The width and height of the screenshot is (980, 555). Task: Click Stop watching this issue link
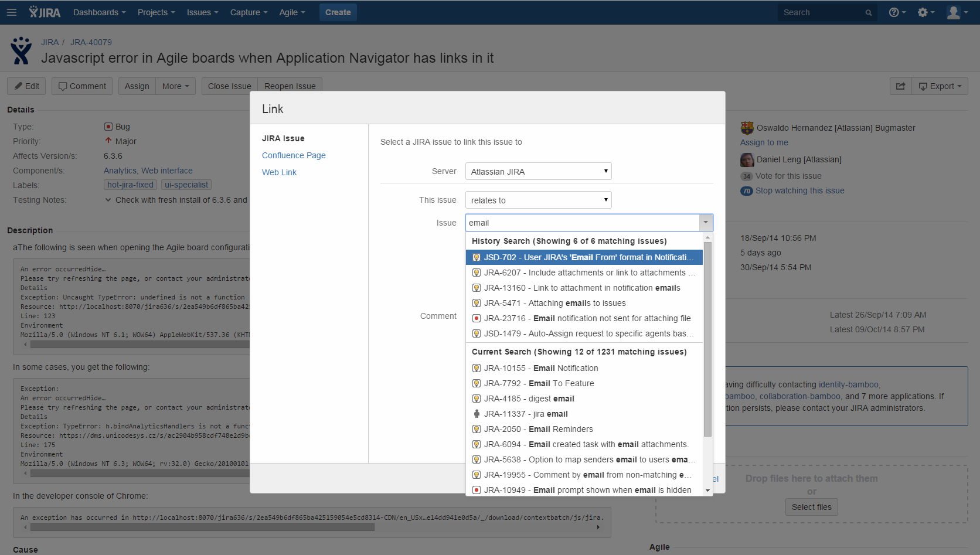(x=800, y=190)
